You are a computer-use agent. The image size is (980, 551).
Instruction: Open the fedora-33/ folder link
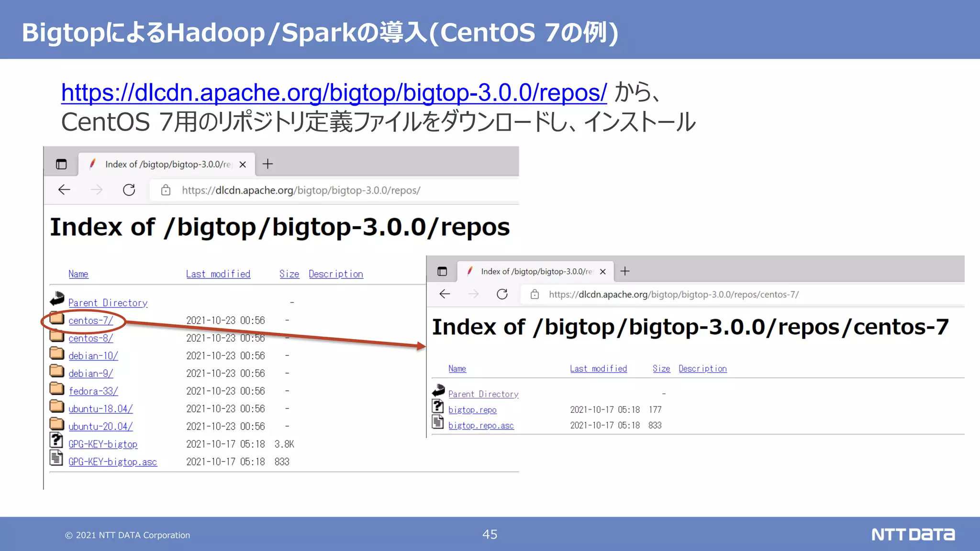coord(93,391)
